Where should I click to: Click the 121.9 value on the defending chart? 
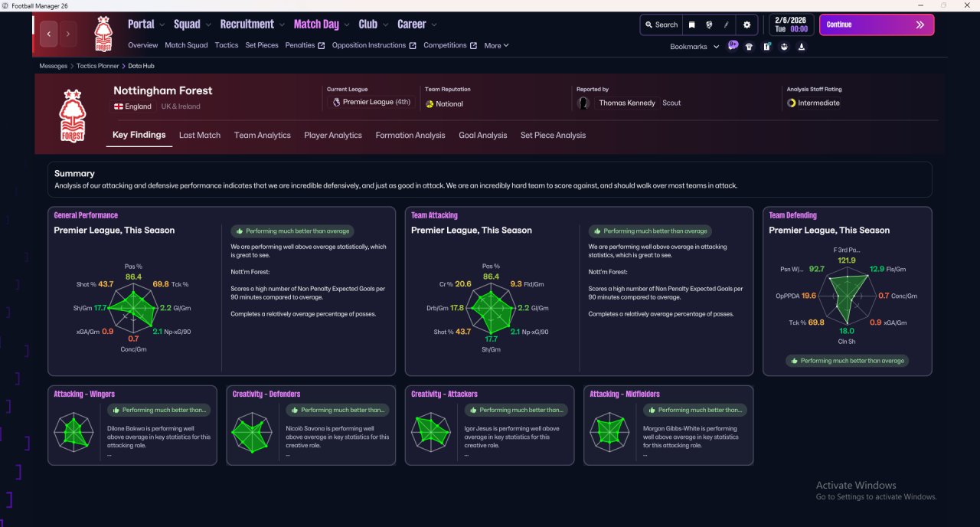pos(846,260)
